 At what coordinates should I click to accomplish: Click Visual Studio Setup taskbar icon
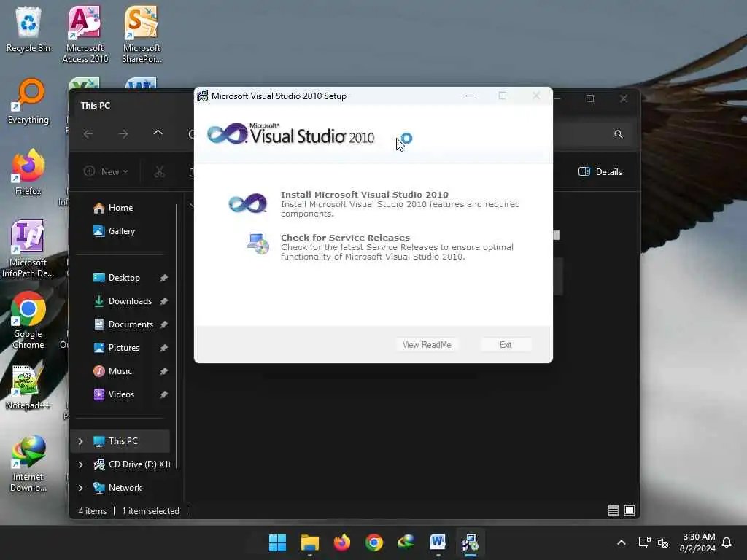pyautogui.click(x=471, y=542)
